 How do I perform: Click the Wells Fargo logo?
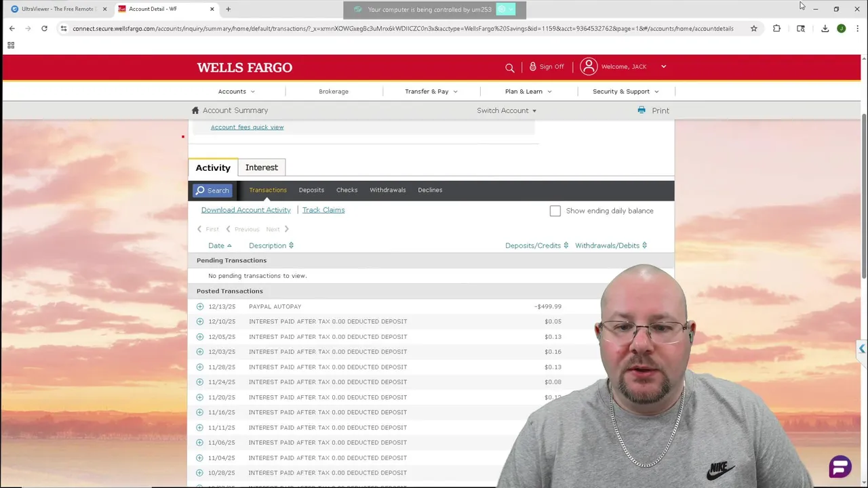(x=245, y=67)
